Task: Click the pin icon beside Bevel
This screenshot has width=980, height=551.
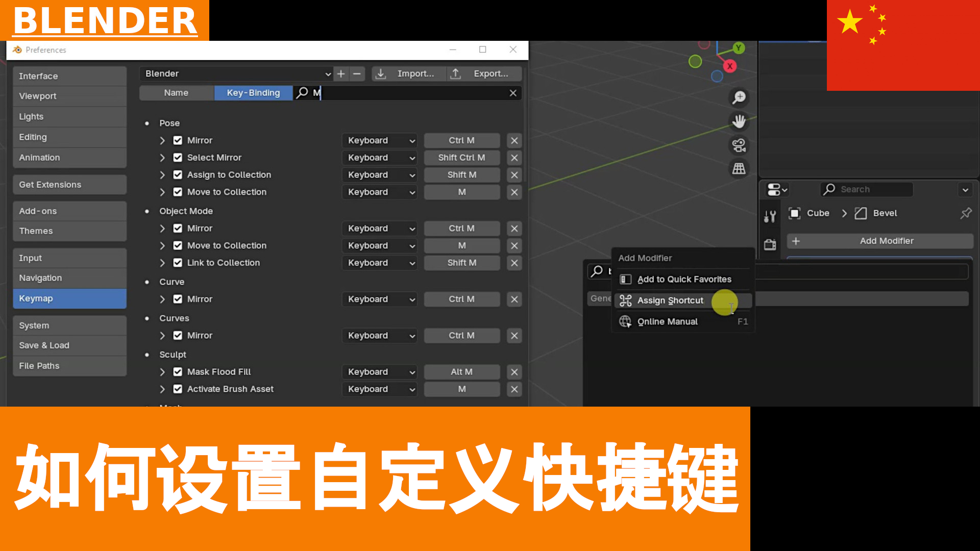Action: click(966, 213)
